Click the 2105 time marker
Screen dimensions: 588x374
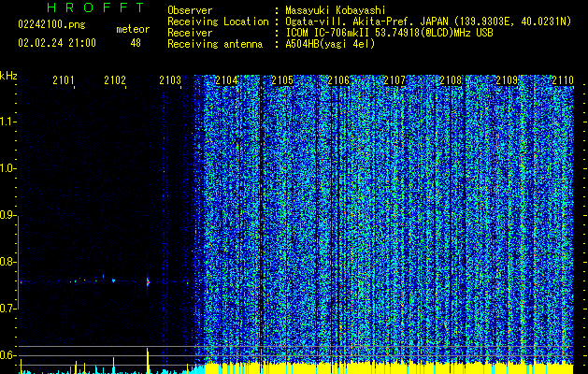pyautogui.click(x=282, y=80)
